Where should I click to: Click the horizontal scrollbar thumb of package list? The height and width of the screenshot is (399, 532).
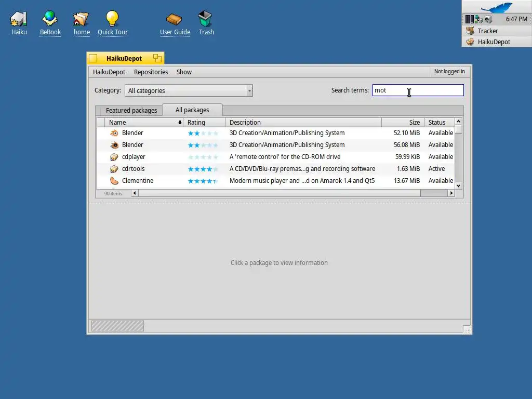click(279, 193)
